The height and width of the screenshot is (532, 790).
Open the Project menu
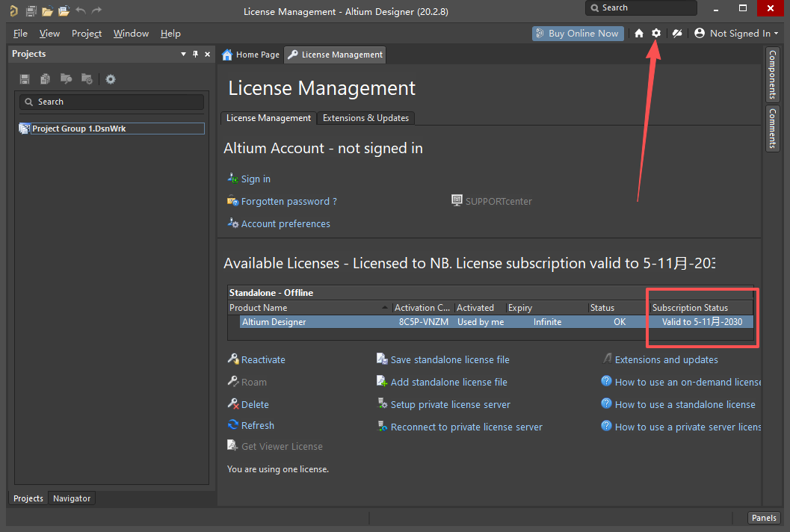click(x=87, y=34)
